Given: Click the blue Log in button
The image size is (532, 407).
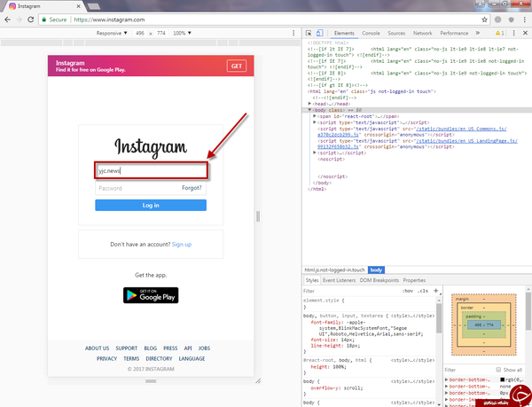Looking at the screenshot, I should [151, 205].
